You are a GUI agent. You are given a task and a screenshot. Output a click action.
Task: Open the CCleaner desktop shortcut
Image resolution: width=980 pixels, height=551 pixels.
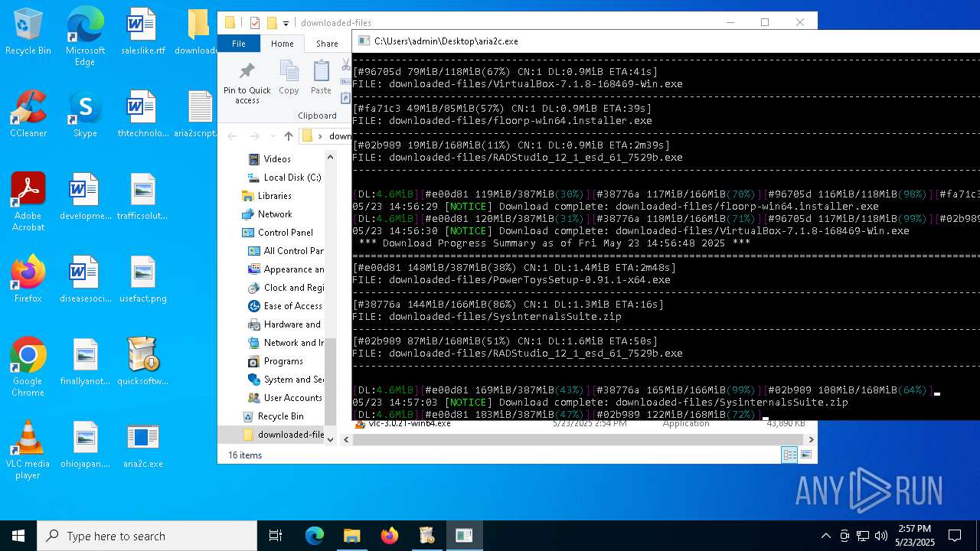tap(28, 115)
